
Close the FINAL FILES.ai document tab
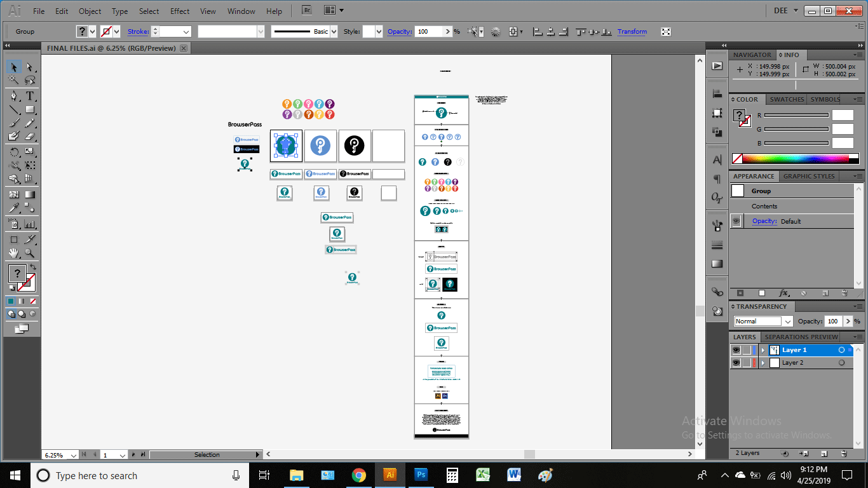pyautogui.click(x=184, y=48)
